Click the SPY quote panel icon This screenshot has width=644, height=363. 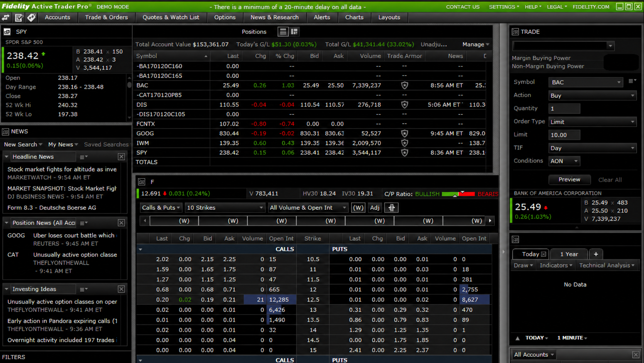tap(7, 32)
